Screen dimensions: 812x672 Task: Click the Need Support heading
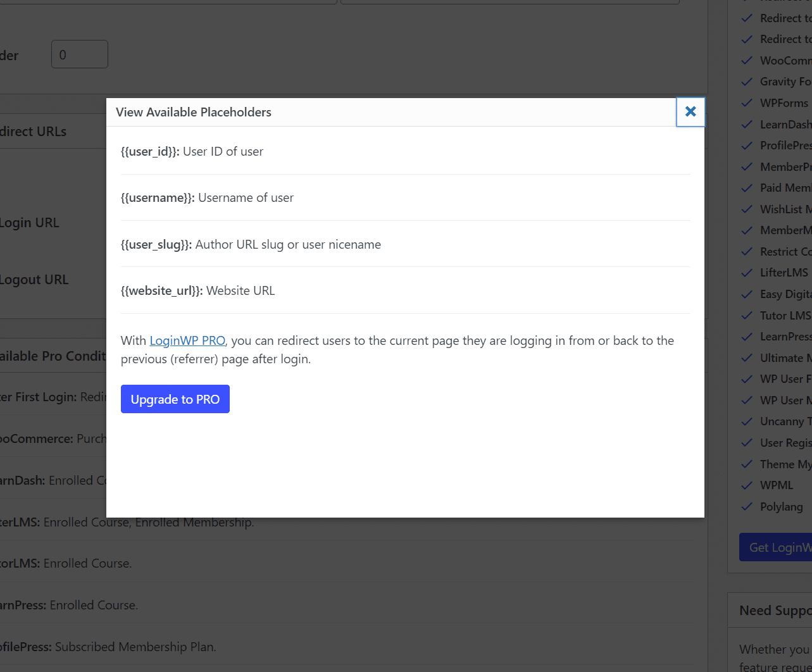click(x=775, y=611)
